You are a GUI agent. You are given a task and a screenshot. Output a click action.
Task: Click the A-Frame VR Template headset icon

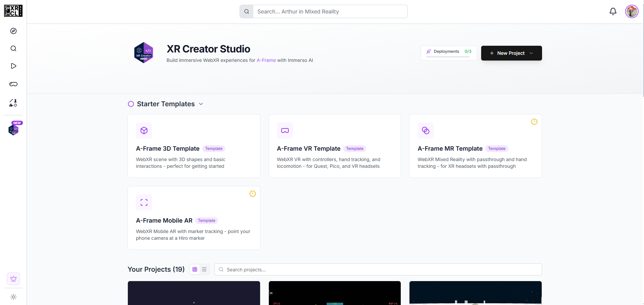[285, 130]
